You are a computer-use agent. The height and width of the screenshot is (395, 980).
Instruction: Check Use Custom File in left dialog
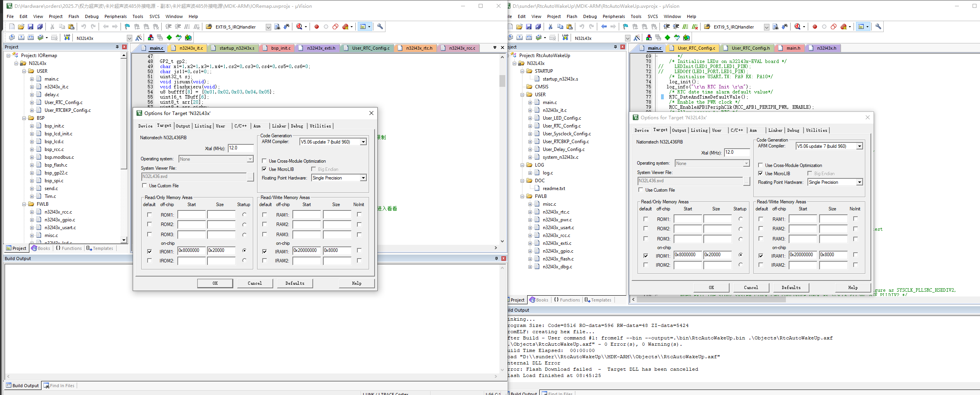pos(144,185)
